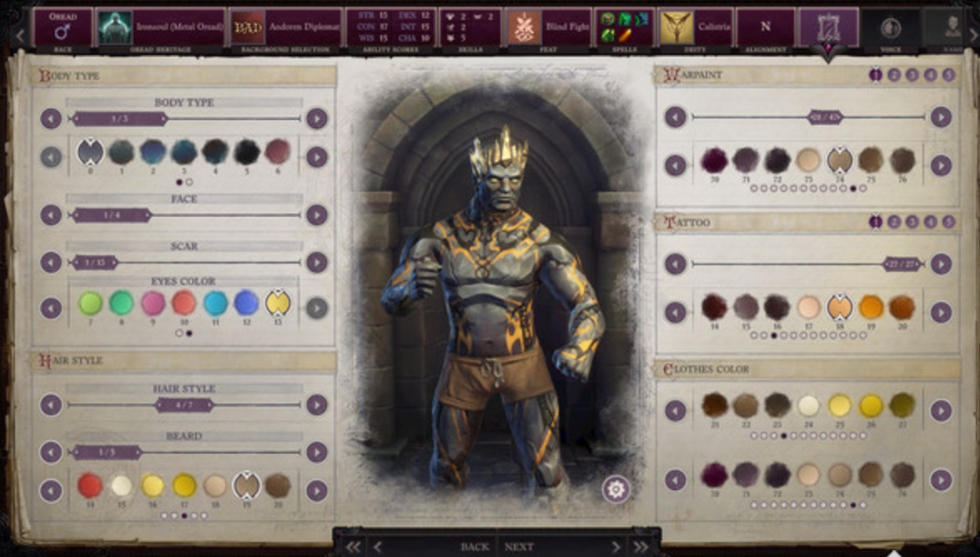This screenshot has width=980, height=557.
Task: Go to the Spells step
Action: click(624, 27)
